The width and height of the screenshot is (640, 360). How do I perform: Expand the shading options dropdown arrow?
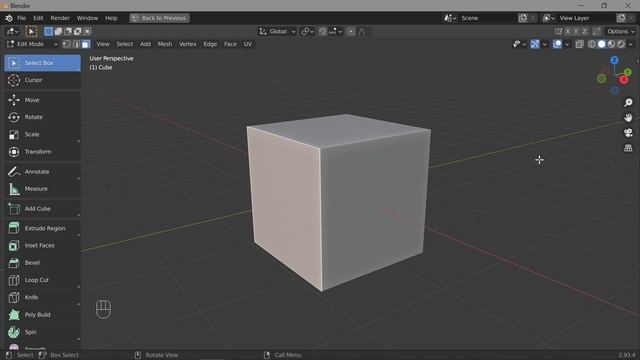pos(631,44)
